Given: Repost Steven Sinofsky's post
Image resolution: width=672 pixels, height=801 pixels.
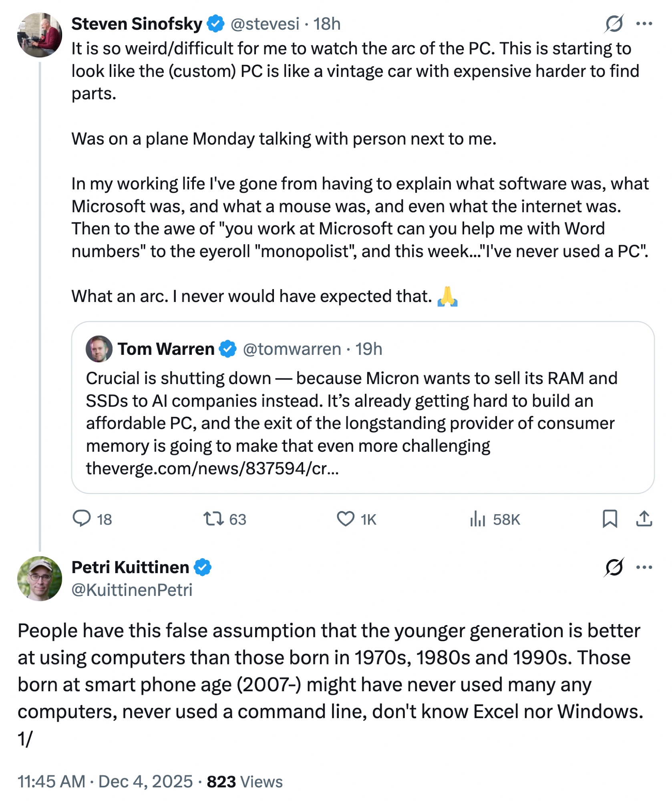Looking at the screenshot, I should pos(213,518).
